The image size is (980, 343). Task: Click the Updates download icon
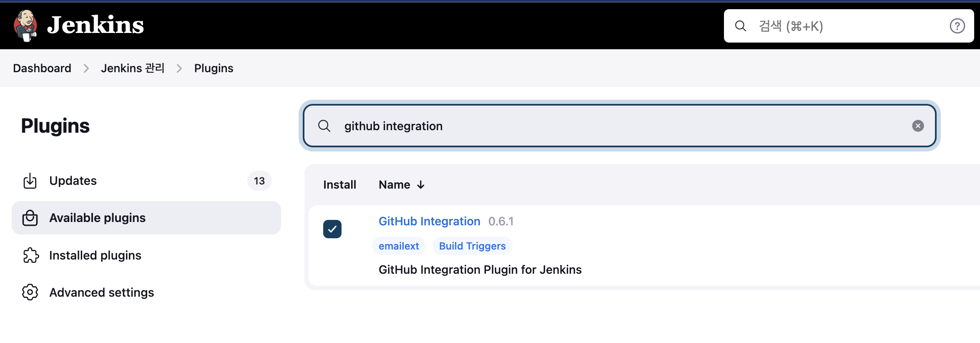pyautogui.click(x=30, y=181)
